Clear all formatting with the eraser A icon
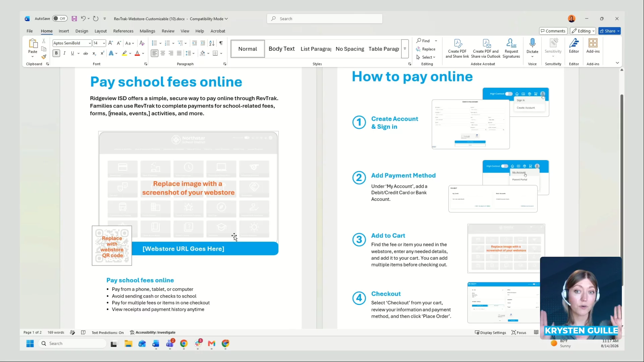 (142, 43)
